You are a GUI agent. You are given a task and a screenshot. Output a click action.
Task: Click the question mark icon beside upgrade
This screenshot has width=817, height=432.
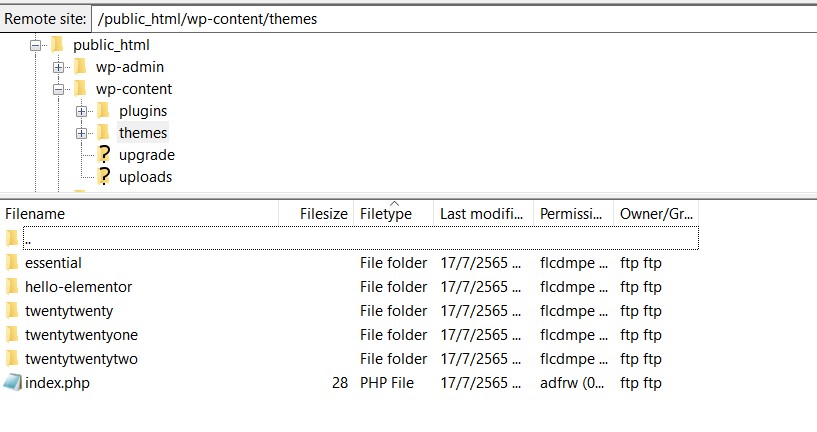pyautogui.click(x=103, y=155)
